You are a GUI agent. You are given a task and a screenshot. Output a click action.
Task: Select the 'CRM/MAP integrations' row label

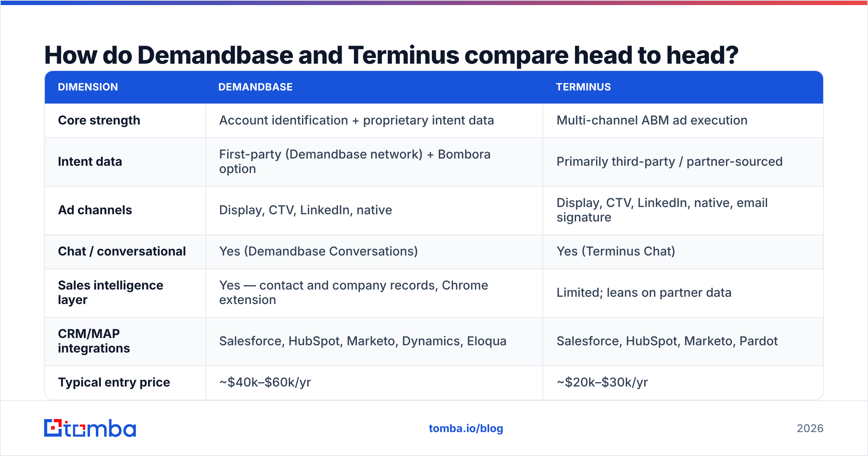tap(94, 341)
